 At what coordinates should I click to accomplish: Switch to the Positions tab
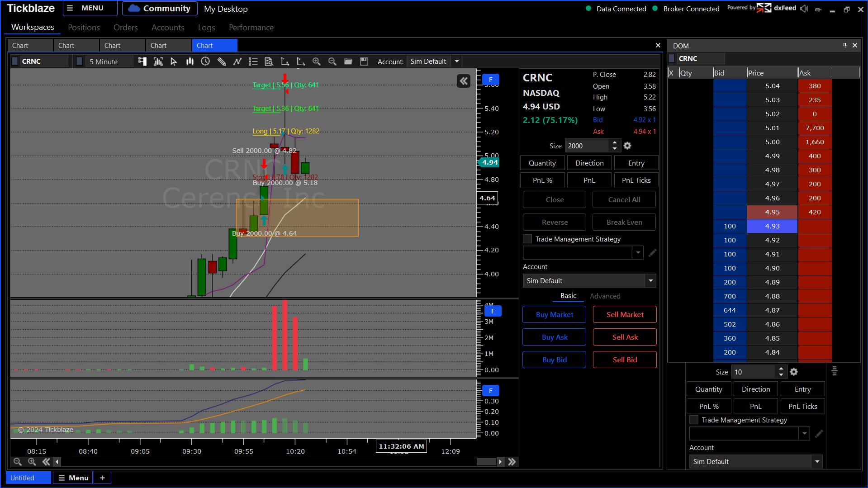[84, 28]
